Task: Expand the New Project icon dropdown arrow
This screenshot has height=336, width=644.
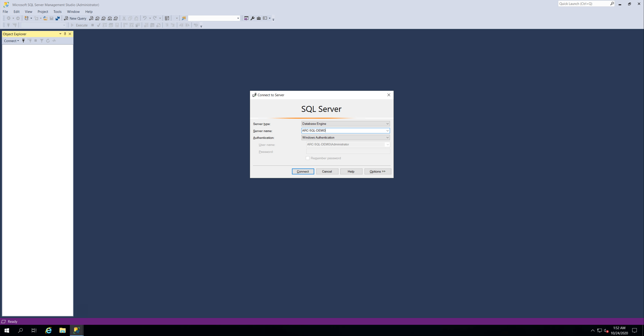Action: [31, 18]
